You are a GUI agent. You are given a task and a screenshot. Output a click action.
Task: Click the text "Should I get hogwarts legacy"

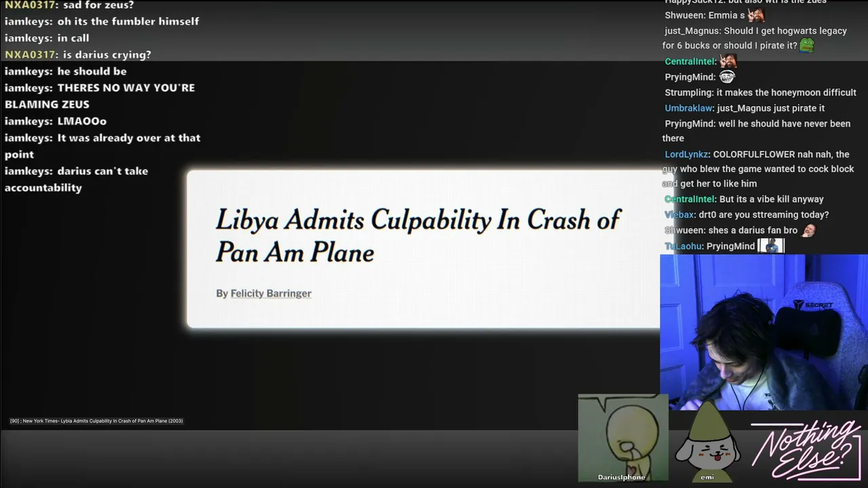pos(785,30)
